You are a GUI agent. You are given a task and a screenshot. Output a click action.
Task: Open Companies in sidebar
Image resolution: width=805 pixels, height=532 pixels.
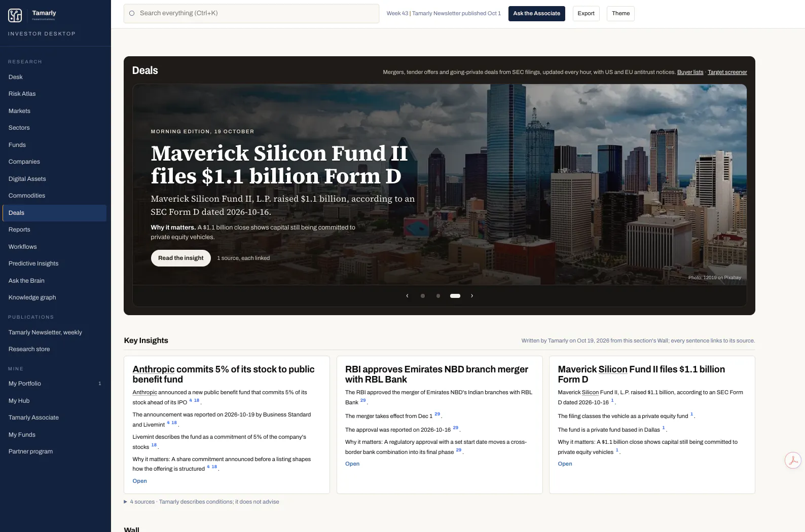click(54, 162)
